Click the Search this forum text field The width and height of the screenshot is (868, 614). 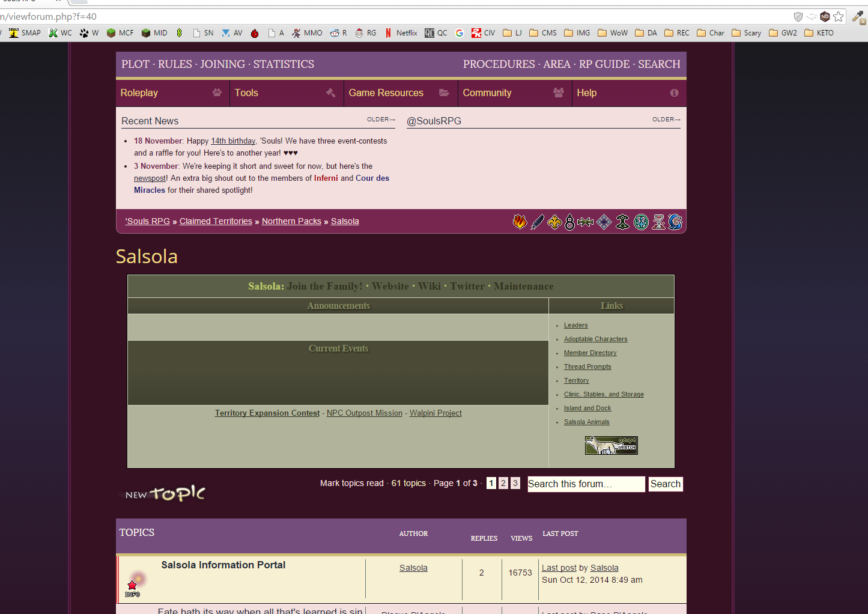[586, 484]
